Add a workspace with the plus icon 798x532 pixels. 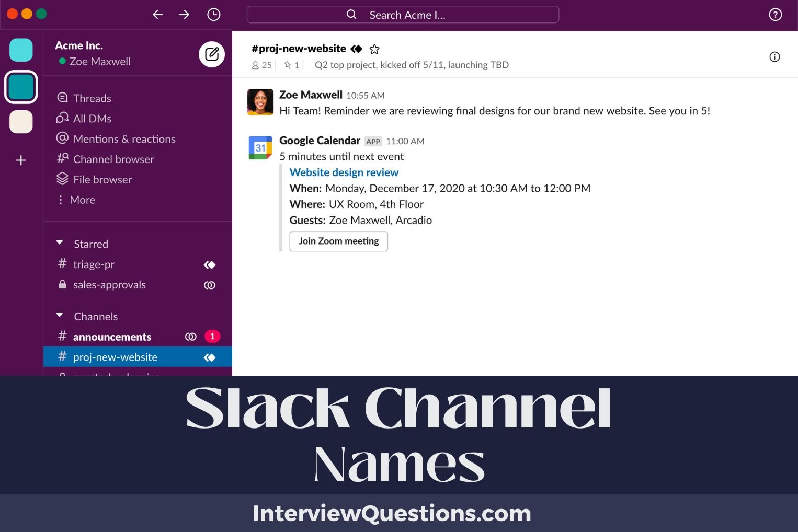click(x=21, y=160)
